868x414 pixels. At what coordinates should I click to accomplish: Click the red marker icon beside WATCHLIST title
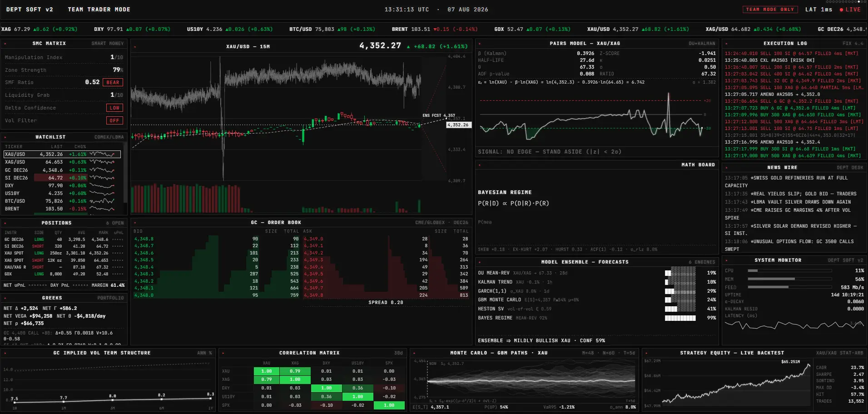(x=5, y=137)
